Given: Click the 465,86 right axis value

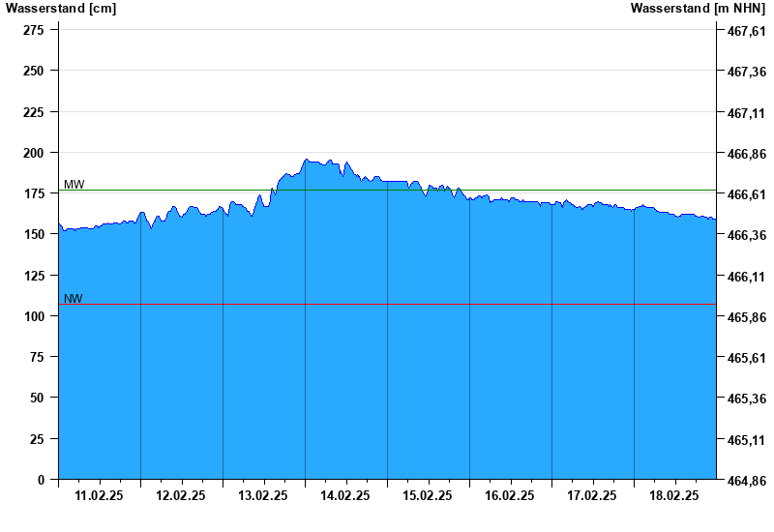Looking at the screenshot, I should (x=747, y=317).
